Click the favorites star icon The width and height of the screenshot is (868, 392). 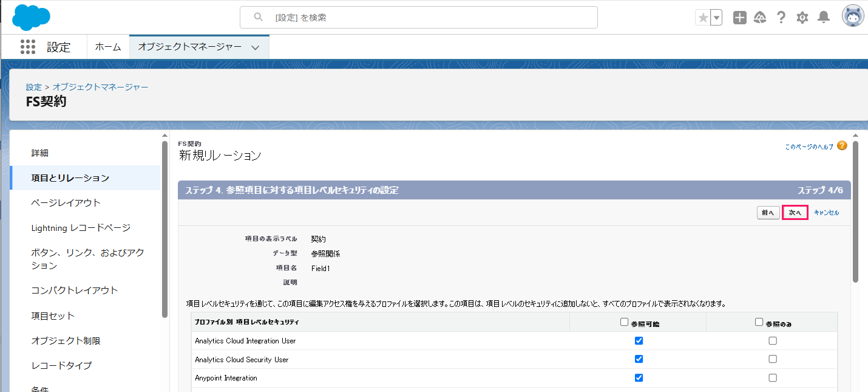click(x=703, y=18)
